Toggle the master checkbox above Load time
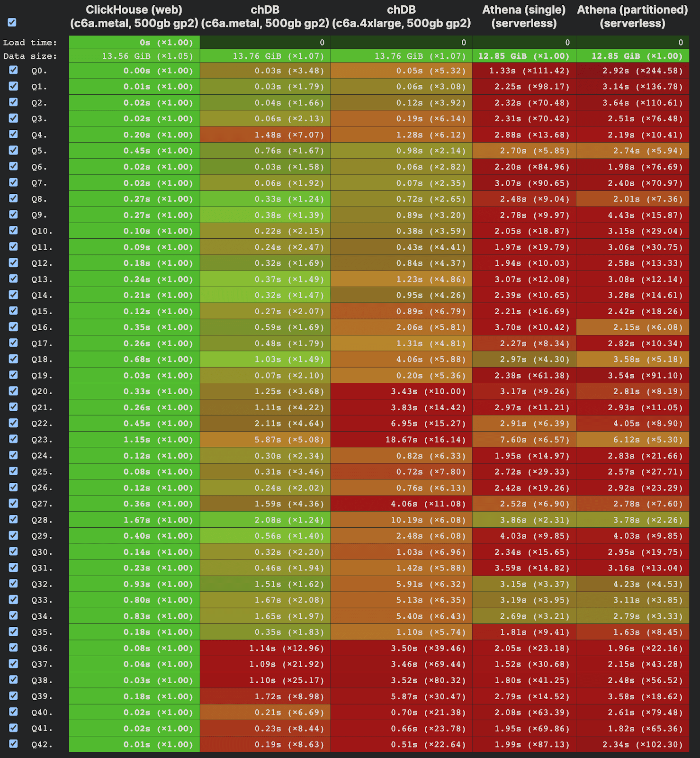 tap(12, 22)
